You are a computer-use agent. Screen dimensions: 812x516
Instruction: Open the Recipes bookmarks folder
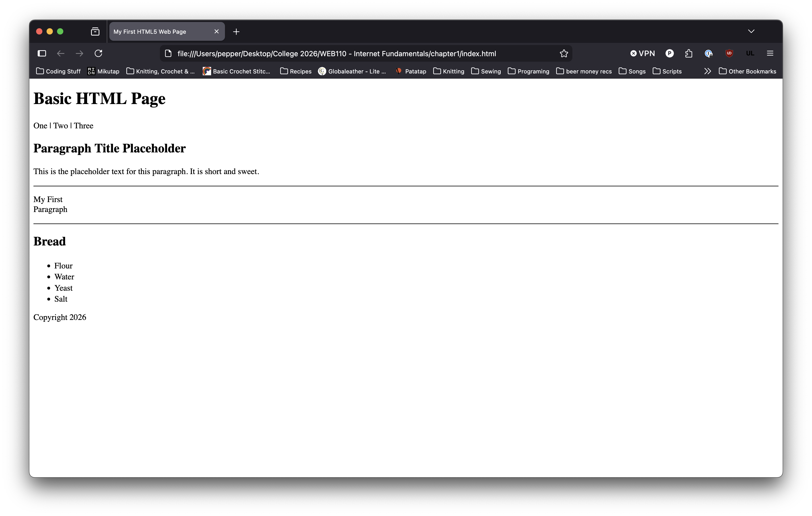pos(296,71)
